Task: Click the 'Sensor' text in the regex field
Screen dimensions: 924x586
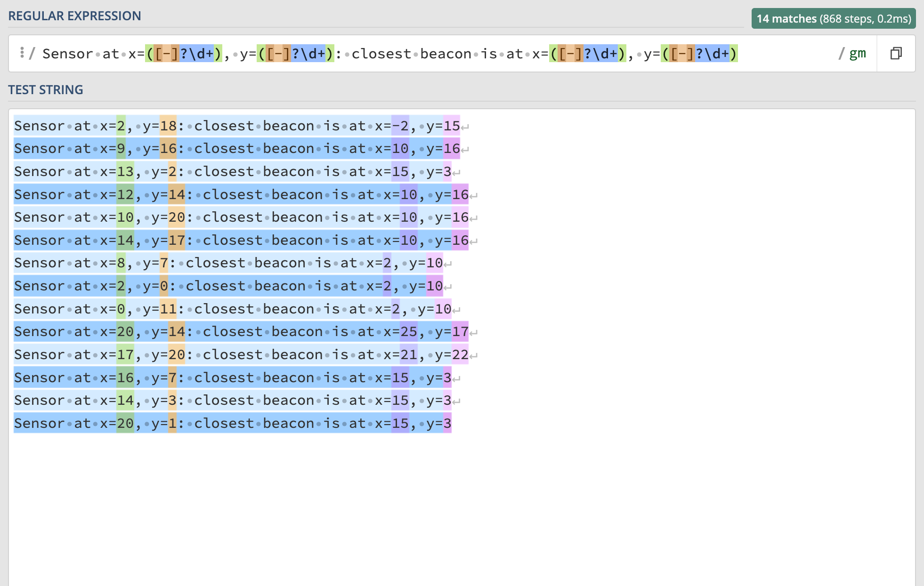Action: (x=67, y=54)
